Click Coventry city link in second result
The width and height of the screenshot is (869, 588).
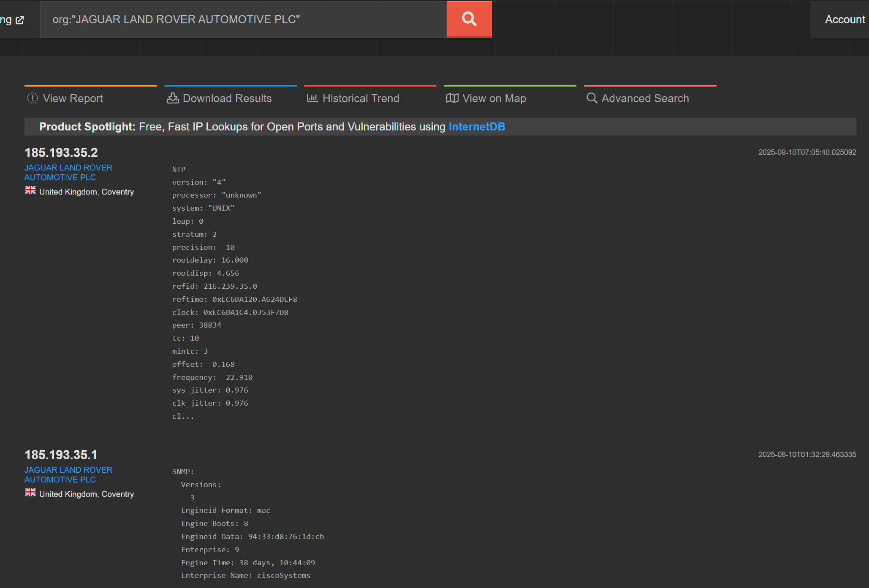pos(117,494)
